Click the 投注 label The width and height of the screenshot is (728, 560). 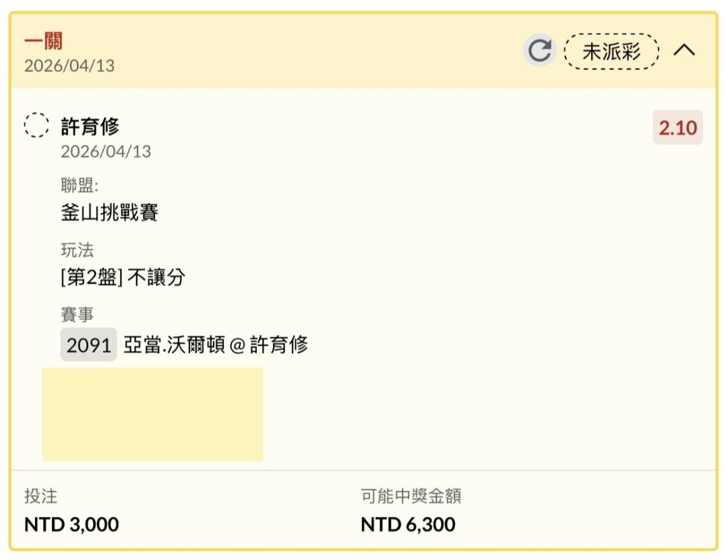[41, 497]
